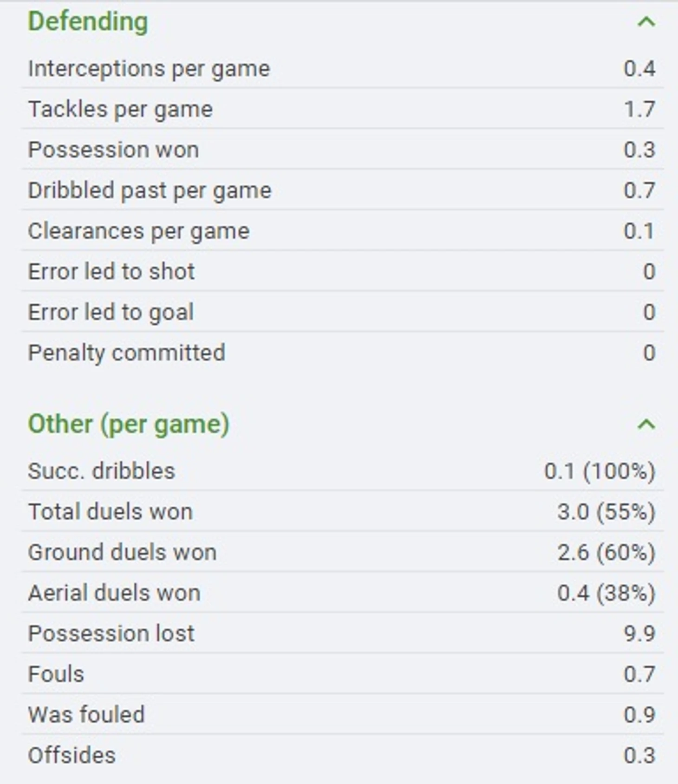Select the Interceptions per game row
The image size is (678, 784).
(x=342, y=69)
